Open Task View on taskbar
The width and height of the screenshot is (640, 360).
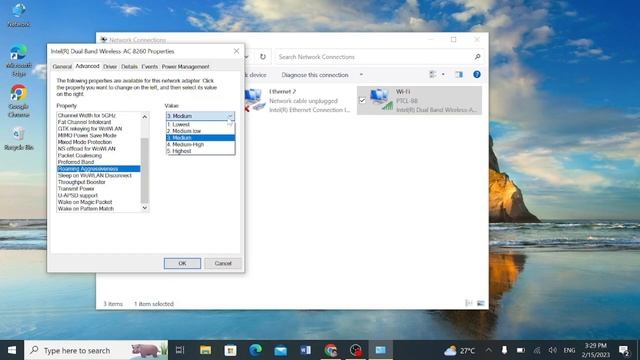click(180, 350)
